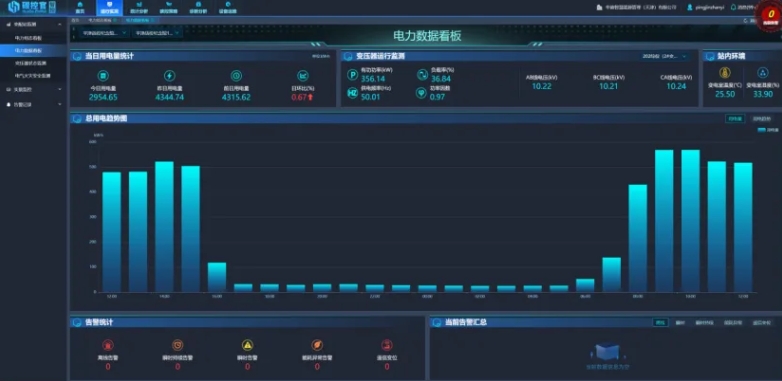Open the transformer monitoring date dropdown
Image resolution: width=782 pixels, height=381 pixels.
point(665,56)
